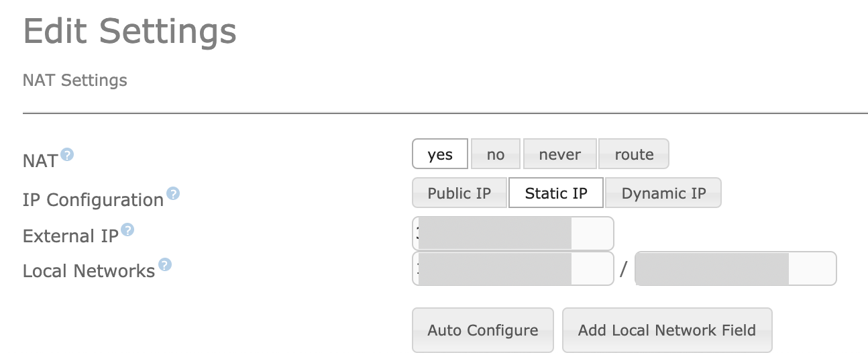868x353 pixels.
Task: Click into the External IP input field
Action: click(513, 234)
